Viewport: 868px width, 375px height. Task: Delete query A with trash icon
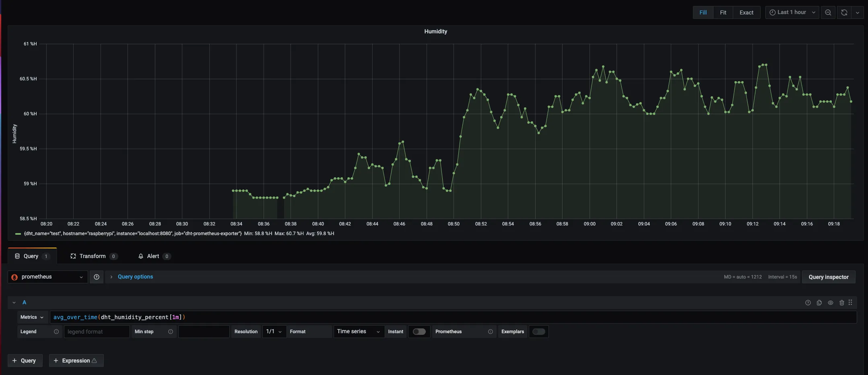[842, 303]
